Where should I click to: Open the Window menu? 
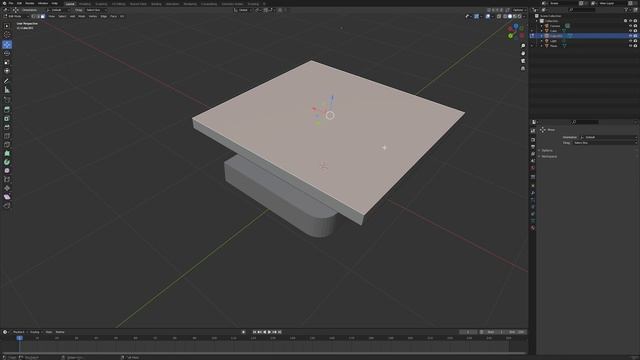tap(43, 3)
